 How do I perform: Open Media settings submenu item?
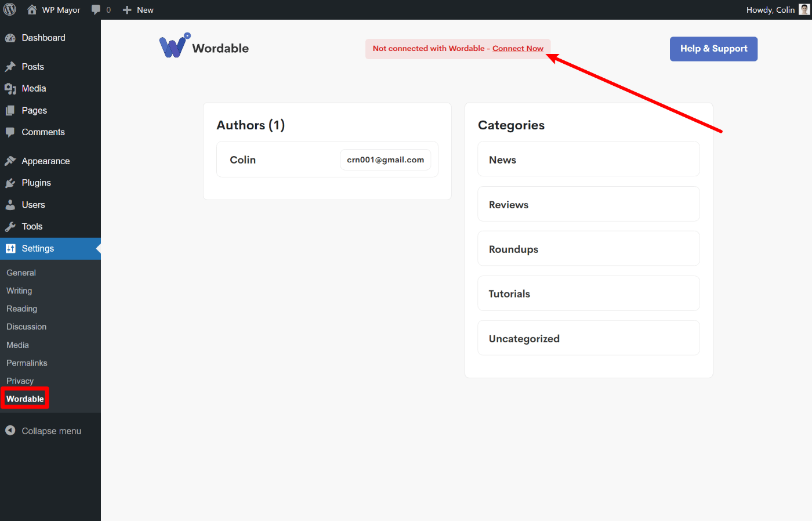[x=17, y=345]
